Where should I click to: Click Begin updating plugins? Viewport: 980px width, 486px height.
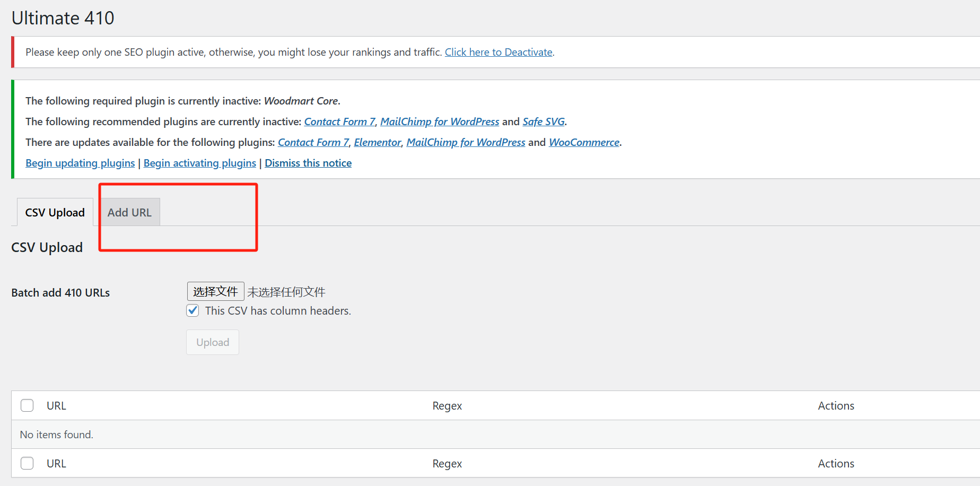point(80,163)
